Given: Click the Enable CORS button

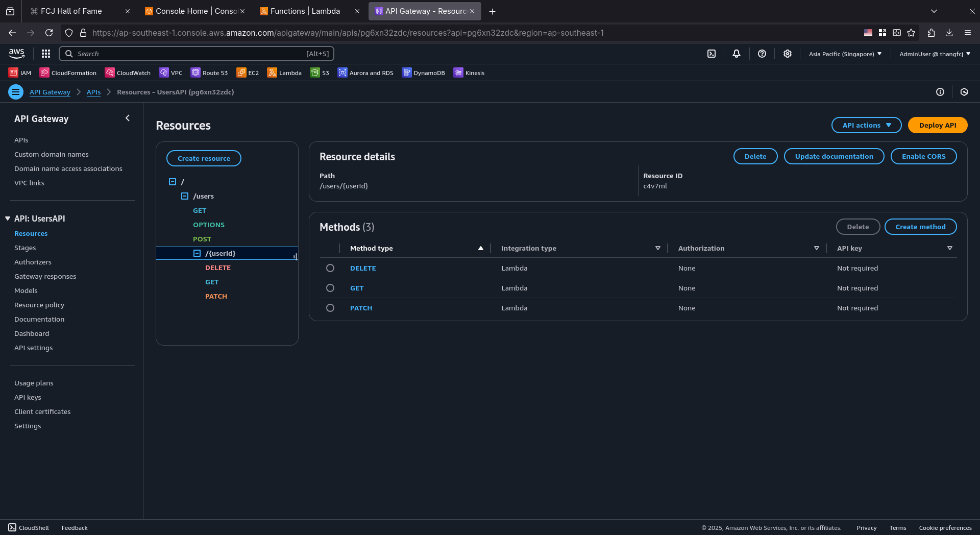Looking at the screenshot, I should coord(923,156).
